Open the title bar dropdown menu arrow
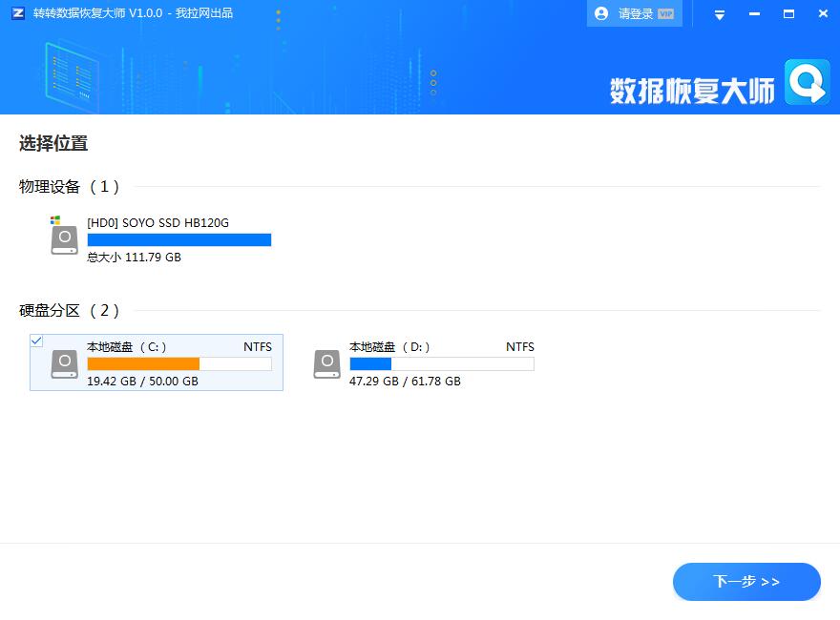The image size is (840, 620). [720, 15]
